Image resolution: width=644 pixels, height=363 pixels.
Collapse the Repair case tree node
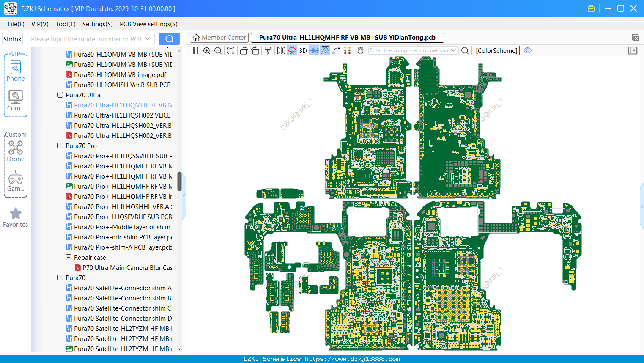coord(69,258)
